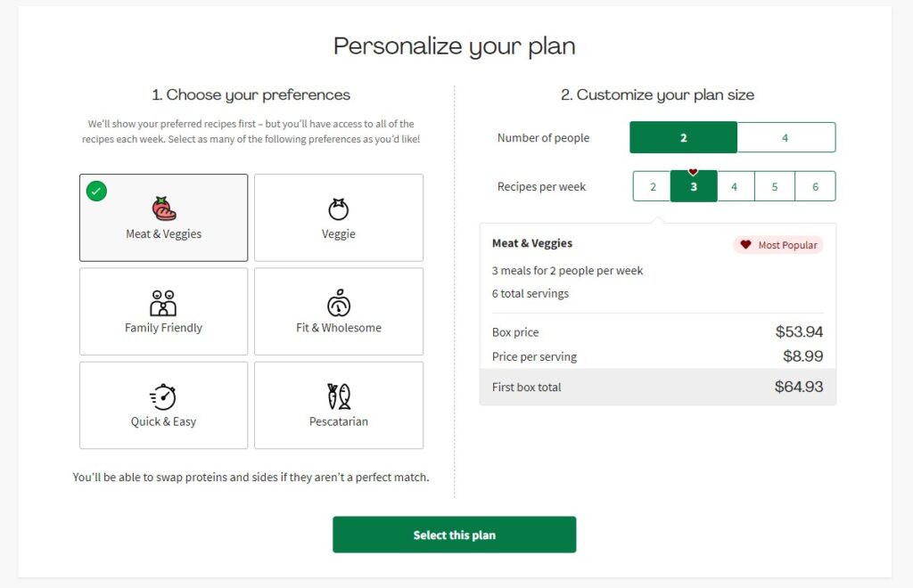
Task: Click the heart icon in Most Popular badge
Action: click(x=746, y=245)
